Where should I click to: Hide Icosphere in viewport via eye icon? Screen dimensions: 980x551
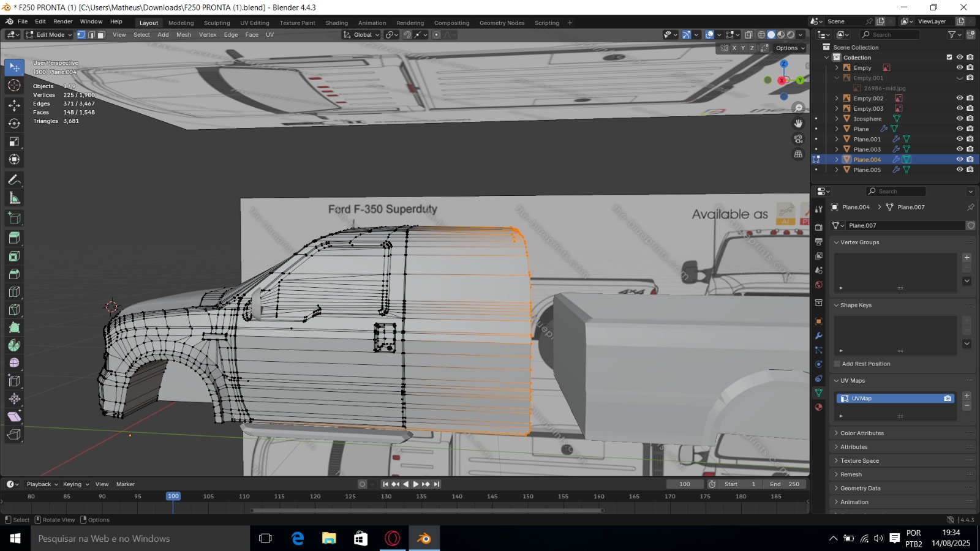(x=960, y=119)
